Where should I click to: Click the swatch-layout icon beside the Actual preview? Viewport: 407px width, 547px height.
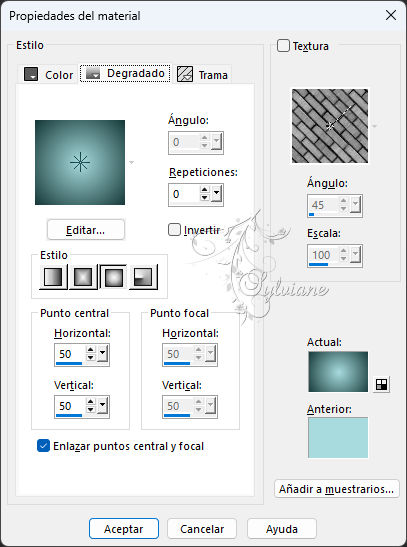tap(381, 384)
